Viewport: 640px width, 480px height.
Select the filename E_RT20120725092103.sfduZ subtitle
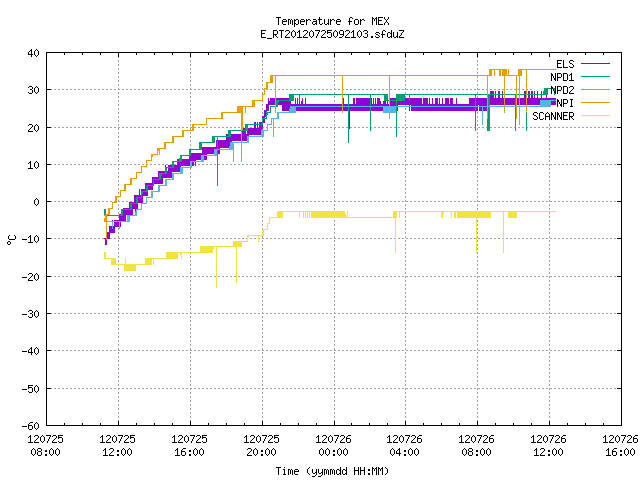tap(332, 34)
